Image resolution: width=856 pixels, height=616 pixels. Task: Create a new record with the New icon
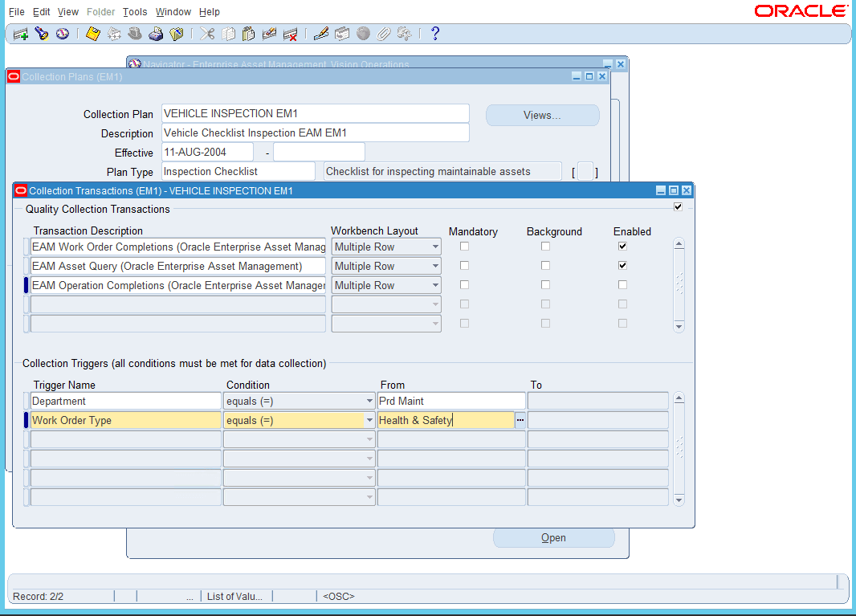coord(20,33)
